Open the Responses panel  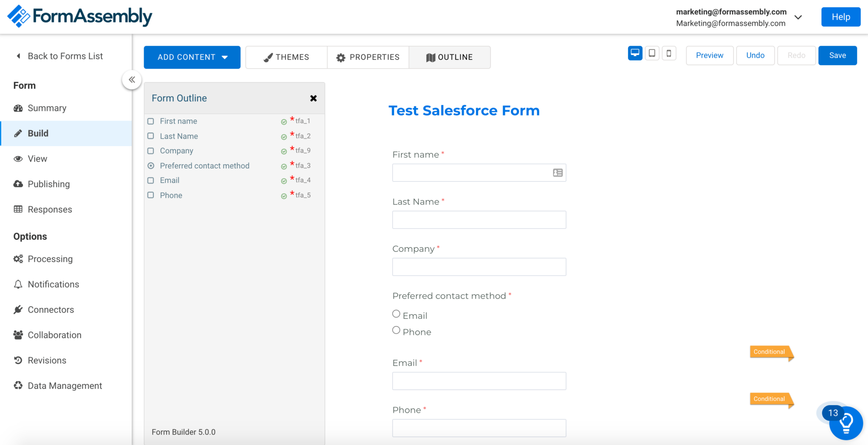[50, 209]
